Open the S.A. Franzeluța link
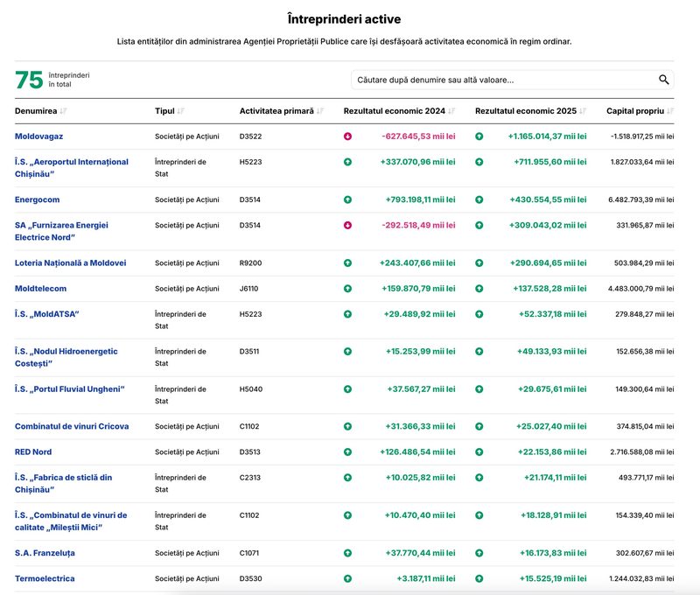Image resolution: width=700 pixels, height=595 pixels. 45,553
